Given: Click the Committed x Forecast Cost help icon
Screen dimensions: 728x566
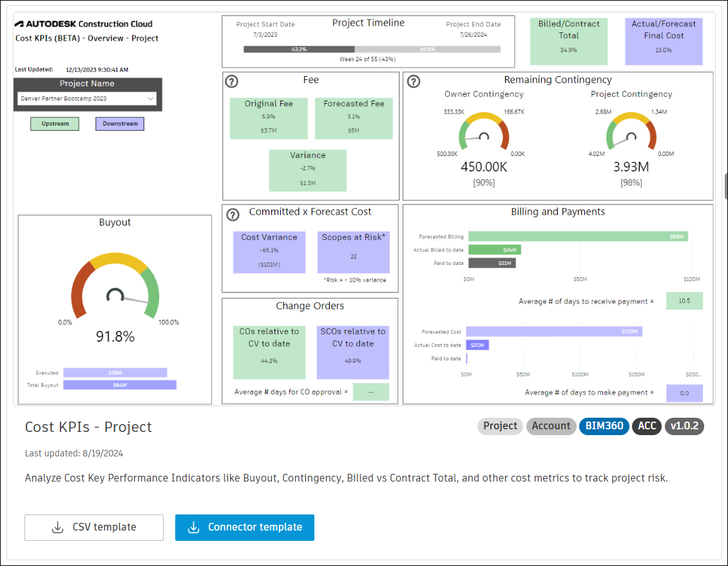Looking at the screenshot, I should tap(233, 215).
